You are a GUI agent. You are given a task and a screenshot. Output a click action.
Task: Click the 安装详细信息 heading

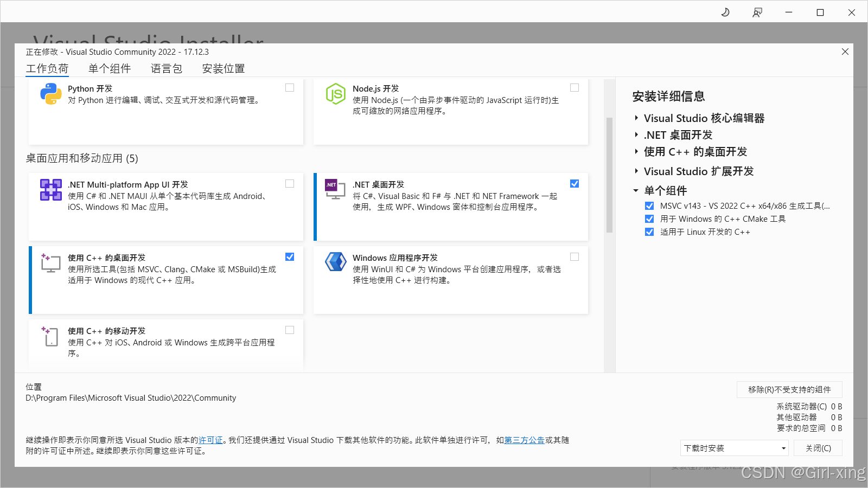(x=668, y=97)
